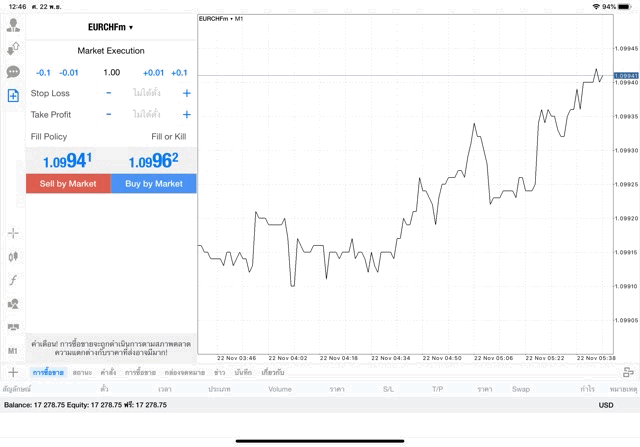Click Sell by Market button
Image resolution: width=640 pixels, height=447 pixels.
coord(68,184)
